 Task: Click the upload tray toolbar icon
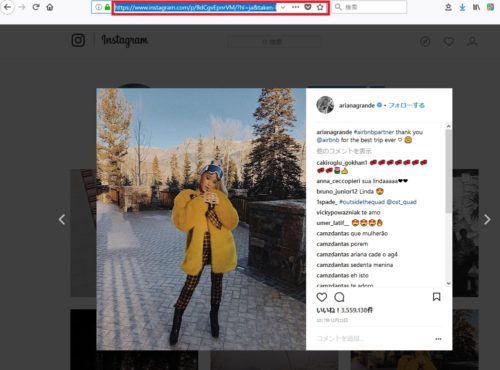pos(448,7)
